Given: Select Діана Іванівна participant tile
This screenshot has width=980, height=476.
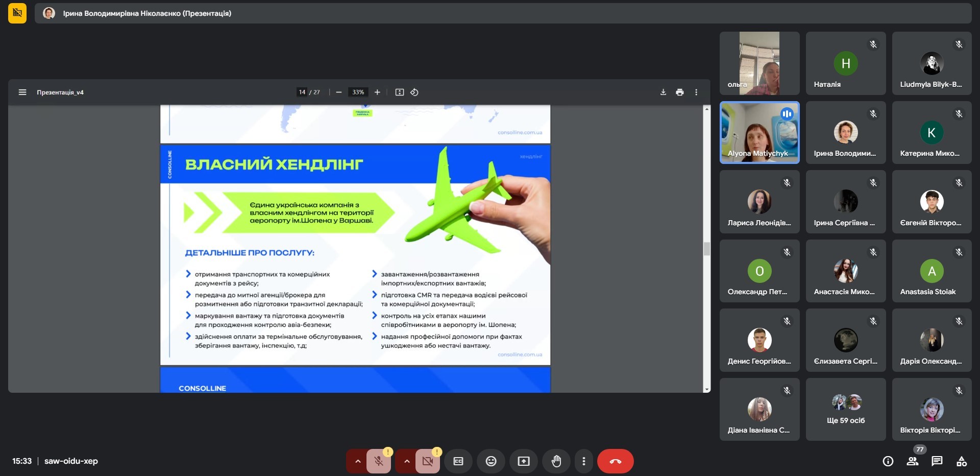Looking at the screenshot, I should pos(759,409).
